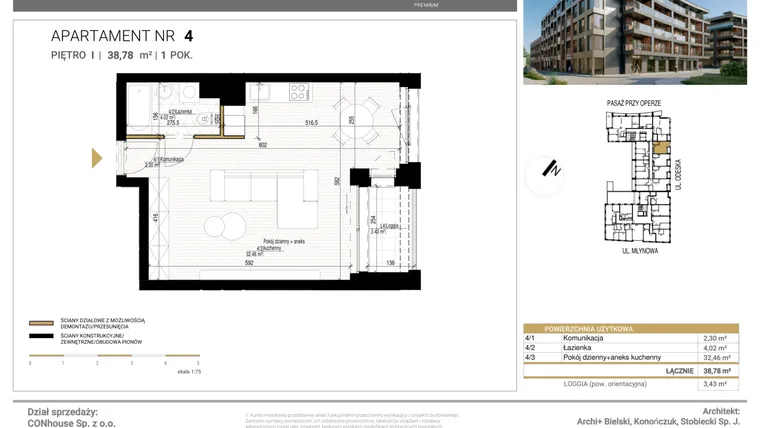Select the 'PIĘTRO I' floor label
The height and width of the screenshot is (428, 760).
point(73,55)
